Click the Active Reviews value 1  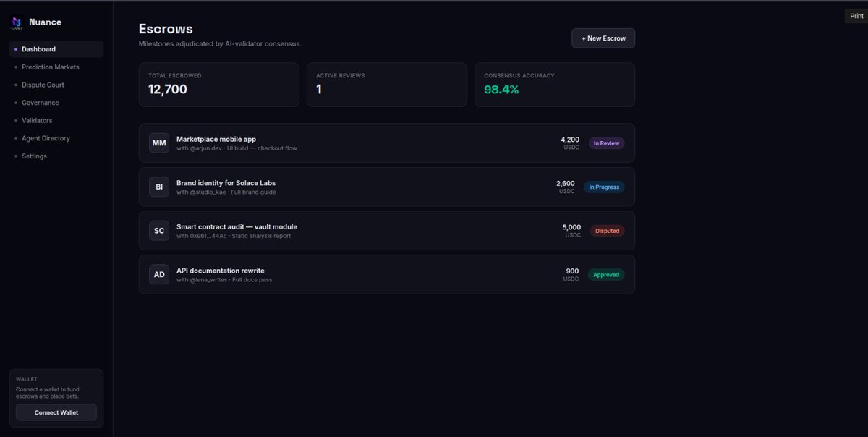pos(319,90)
